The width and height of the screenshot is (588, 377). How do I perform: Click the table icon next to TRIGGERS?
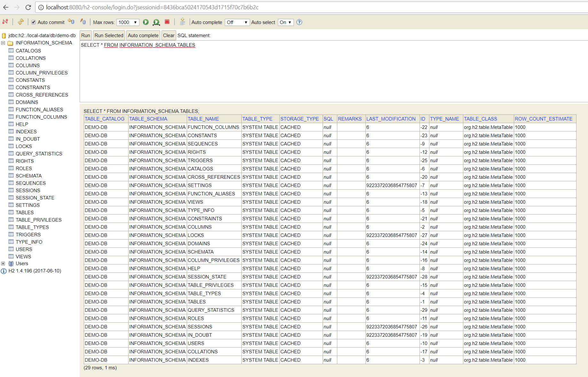11,234
